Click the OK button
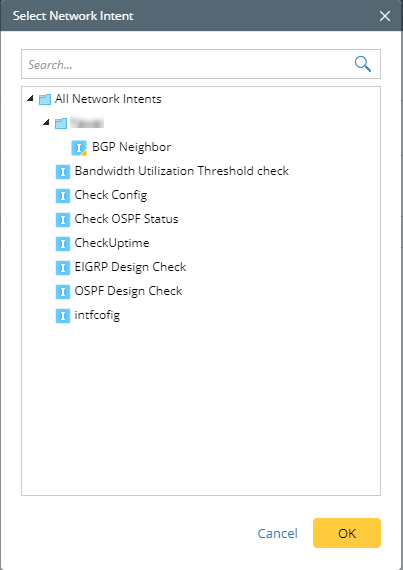 [x=347, y=533]
